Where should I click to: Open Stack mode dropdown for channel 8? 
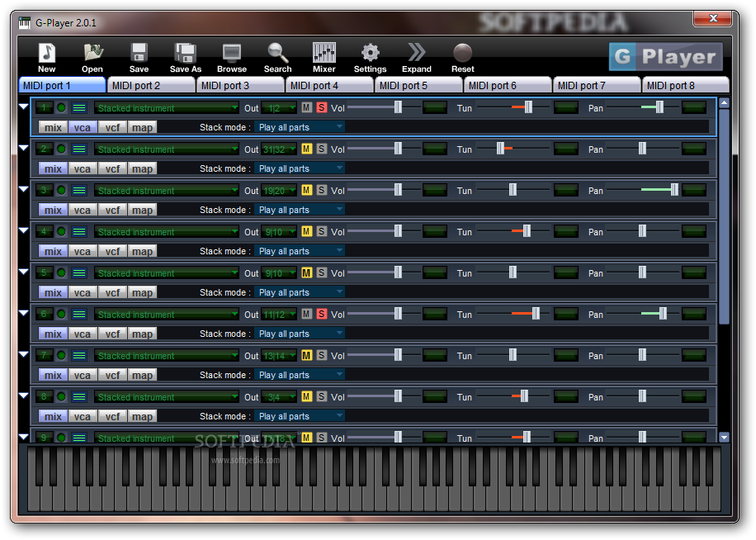click(x=300, y=416)
